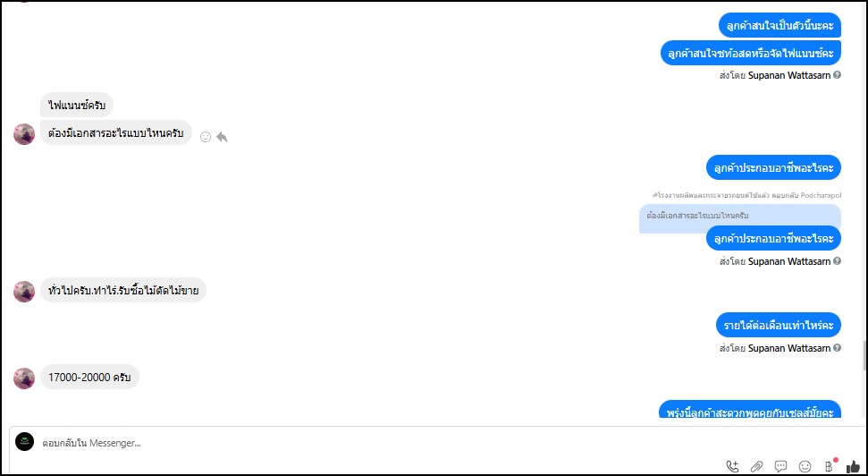The width and height of the screenshot is (868, 476).
Task: Click help icon under the monthly income message
Action: 837,347
